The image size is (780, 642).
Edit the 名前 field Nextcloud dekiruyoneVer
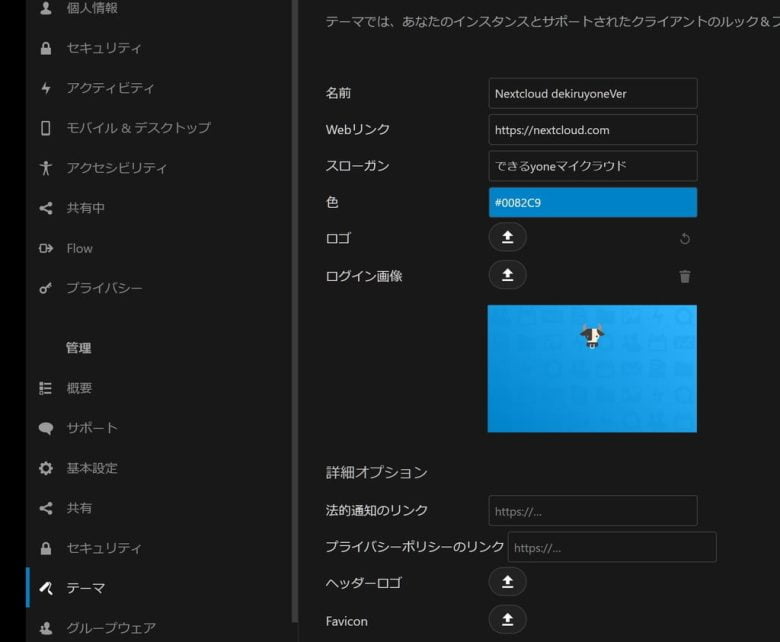tap(593, 93)
